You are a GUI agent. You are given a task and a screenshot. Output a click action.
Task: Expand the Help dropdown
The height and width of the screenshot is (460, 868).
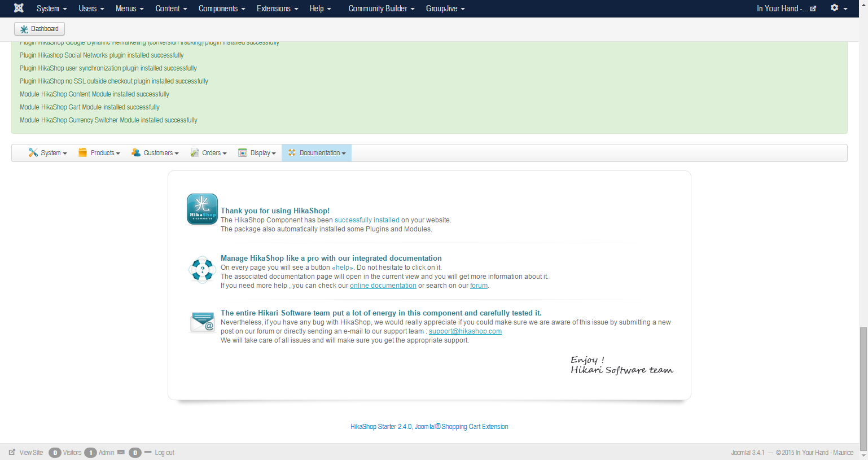click(320, 8)
